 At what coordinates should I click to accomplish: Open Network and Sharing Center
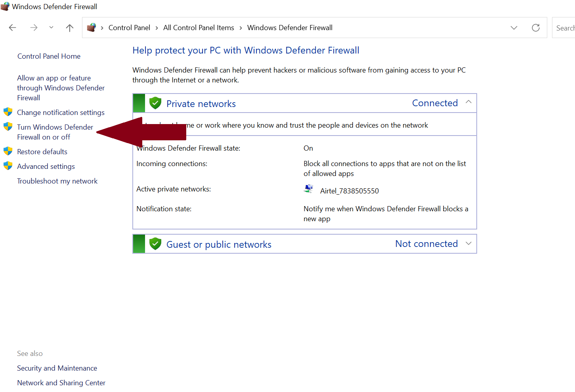coord(61,382)
